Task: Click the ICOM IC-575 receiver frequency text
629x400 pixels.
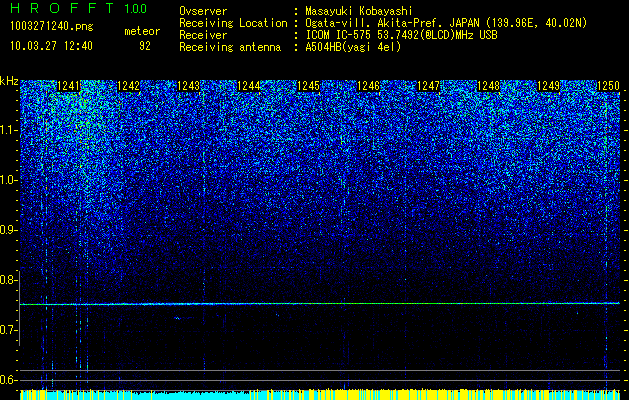Action: pyautogui.click(x=401, y=35)
